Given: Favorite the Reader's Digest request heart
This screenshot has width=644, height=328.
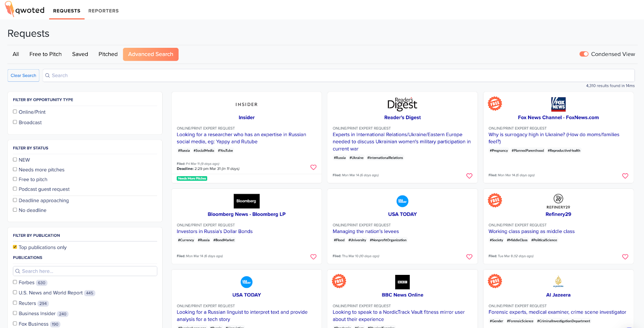Looking at the screenshot, I should click(x=469, y=176).
